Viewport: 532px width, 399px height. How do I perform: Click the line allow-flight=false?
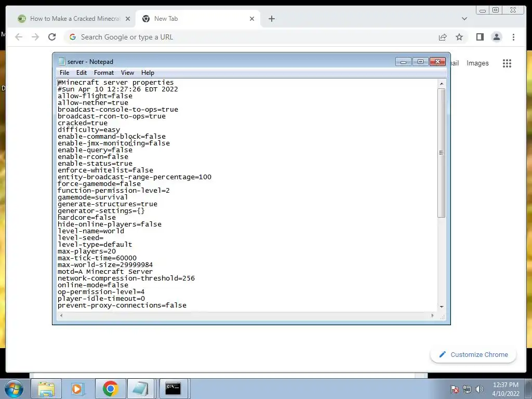click(95, 96)
